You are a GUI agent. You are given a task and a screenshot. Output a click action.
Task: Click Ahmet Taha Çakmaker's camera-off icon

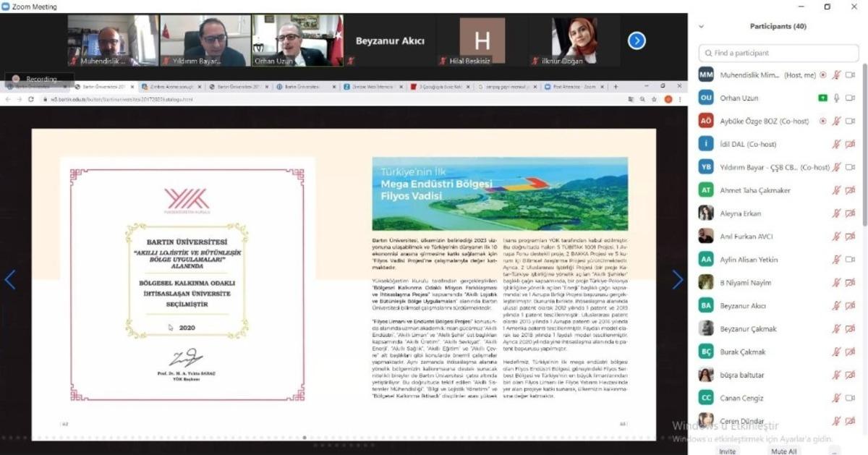tap(851, 190)
